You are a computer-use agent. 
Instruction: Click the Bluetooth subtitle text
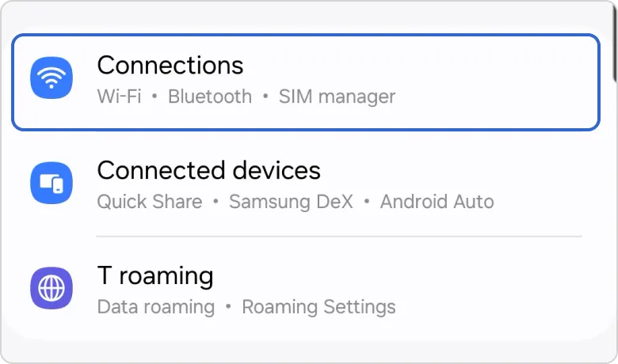pos(210,97)
